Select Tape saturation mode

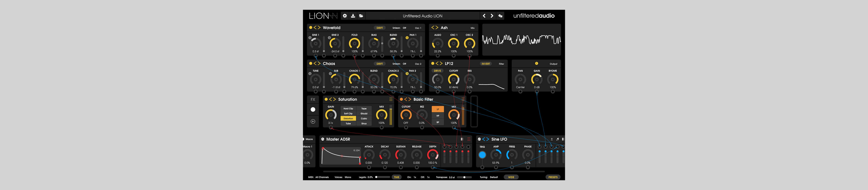pos(364,109)
